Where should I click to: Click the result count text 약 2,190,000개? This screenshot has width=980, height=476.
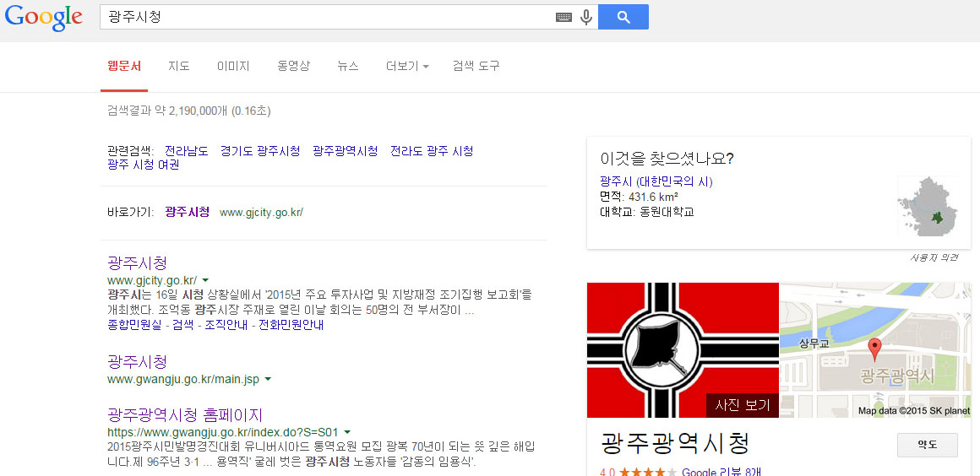(x=191, y=111)
